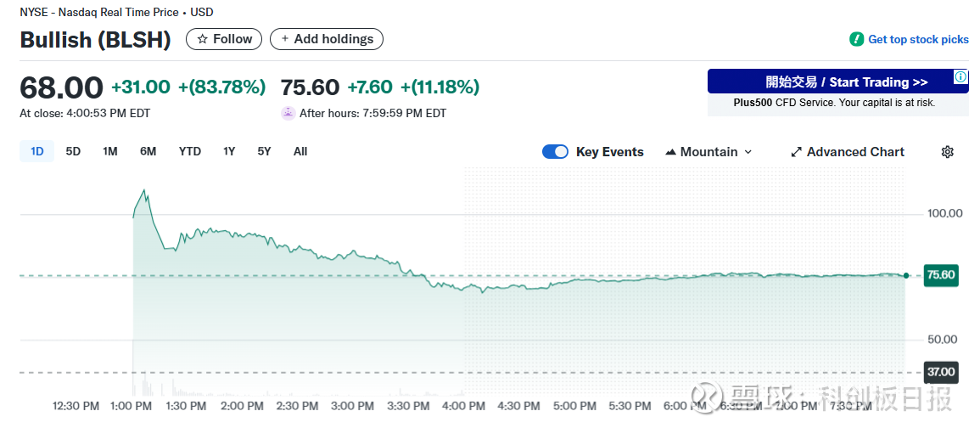Screen dimensions: 980x428
Task: Click the +7.60 after hours change
Action: (x=370, y=87)
